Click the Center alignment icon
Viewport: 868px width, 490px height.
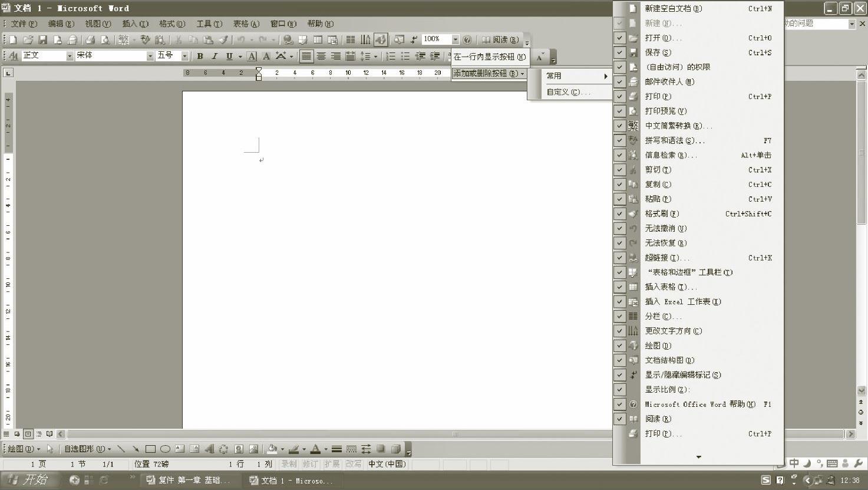click(321, 56)
